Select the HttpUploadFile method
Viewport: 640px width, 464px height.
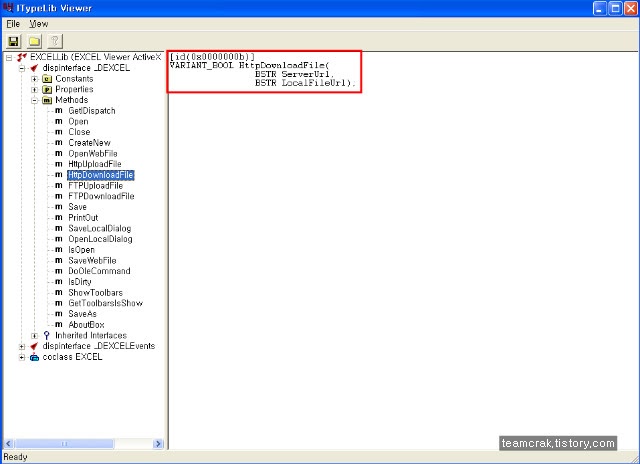point(95,164)
